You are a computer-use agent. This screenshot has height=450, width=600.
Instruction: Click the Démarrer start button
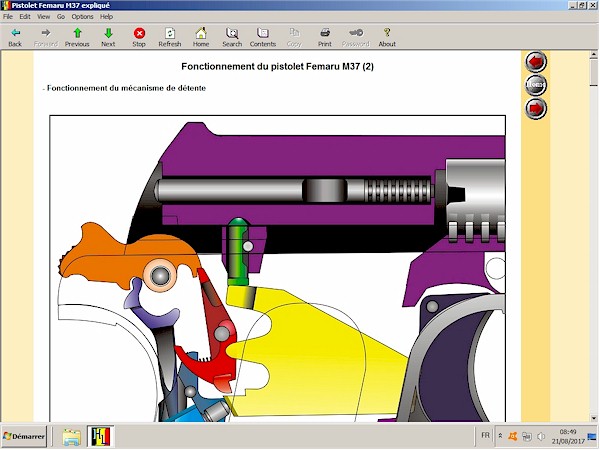[24, 436]
